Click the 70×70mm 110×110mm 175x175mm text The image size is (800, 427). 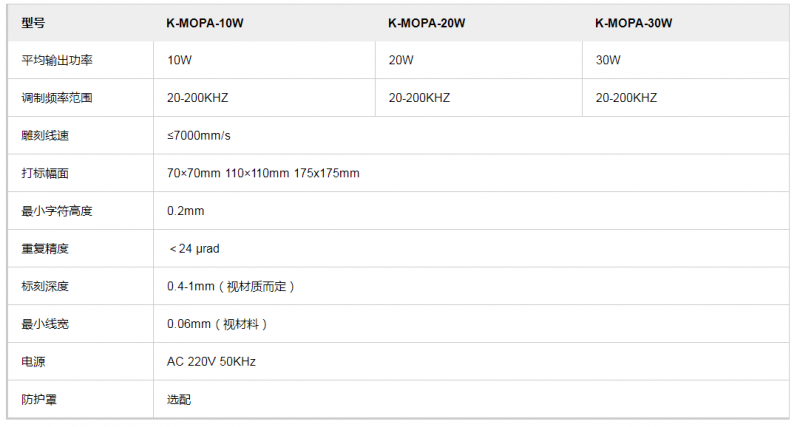(263, 173)
